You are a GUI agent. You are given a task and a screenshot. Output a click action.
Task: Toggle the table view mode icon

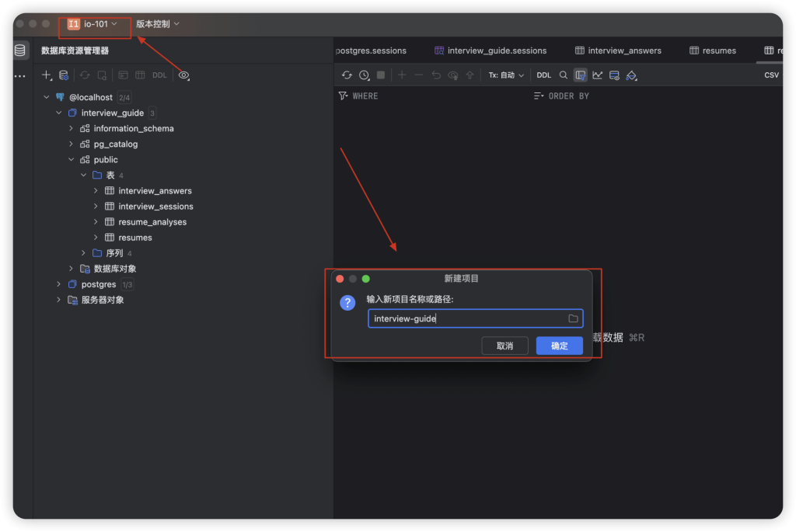[x=581, y=75]
